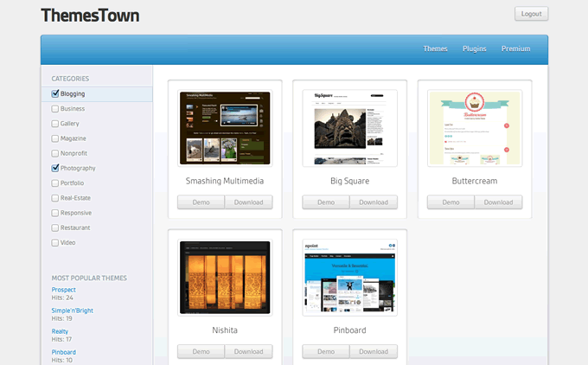Open the Premium nav item
The height and width of the screenshot is (365, 588).
coord(516,48)
